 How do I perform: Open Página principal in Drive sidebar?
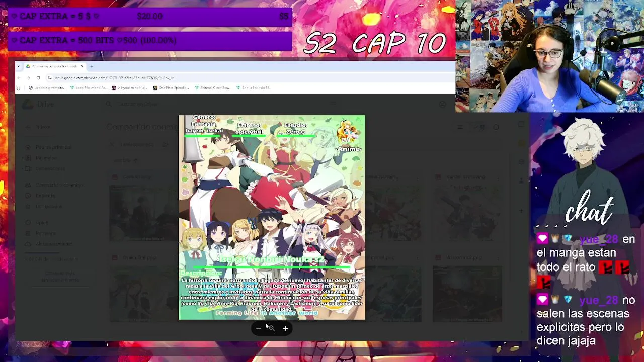click(x=49, y=147)
